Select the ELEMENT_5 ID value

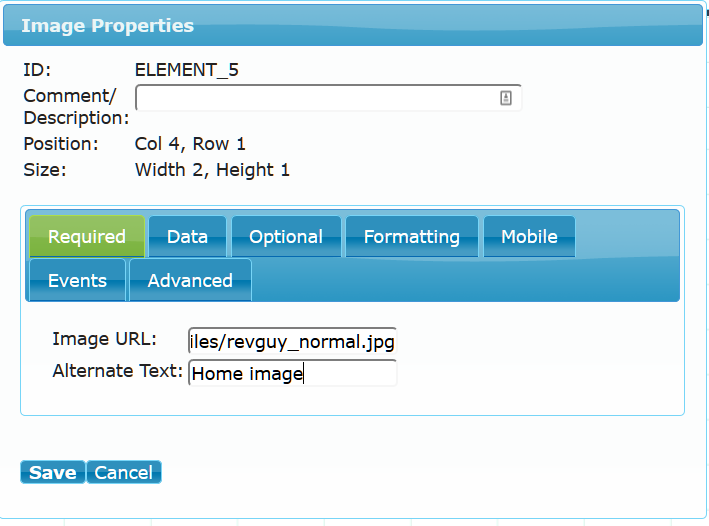point(187,70)
